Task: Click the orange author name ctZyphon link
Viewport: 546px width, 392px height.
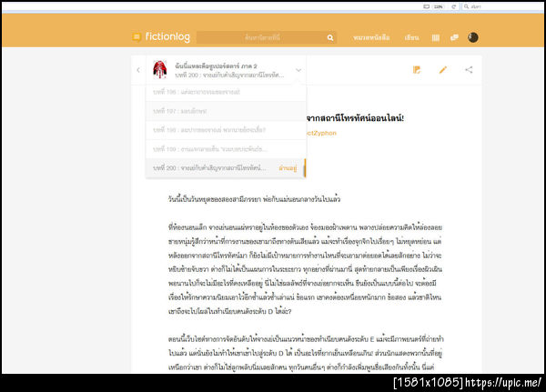Action: point(321,133)
